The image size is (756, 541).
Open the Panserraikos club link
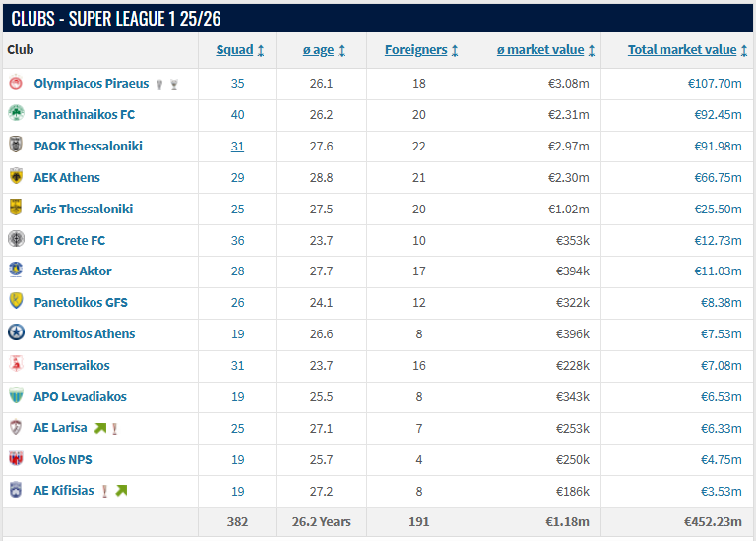pyautogui.click(x=72, y=365)
